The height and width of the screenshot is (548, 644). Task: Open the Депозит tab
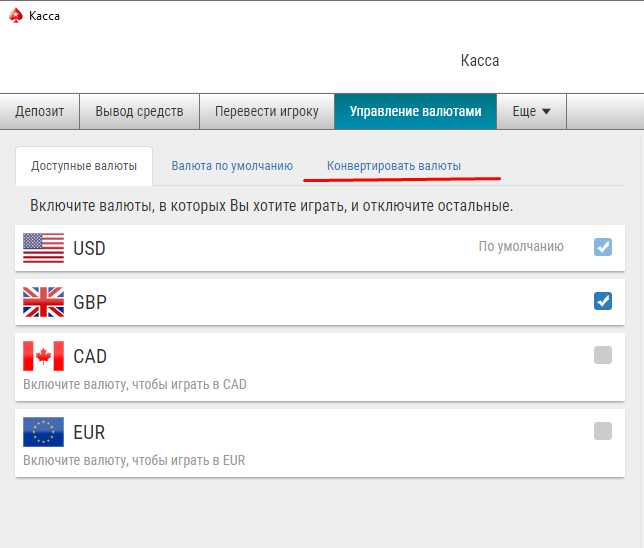[x=40, y=112]
